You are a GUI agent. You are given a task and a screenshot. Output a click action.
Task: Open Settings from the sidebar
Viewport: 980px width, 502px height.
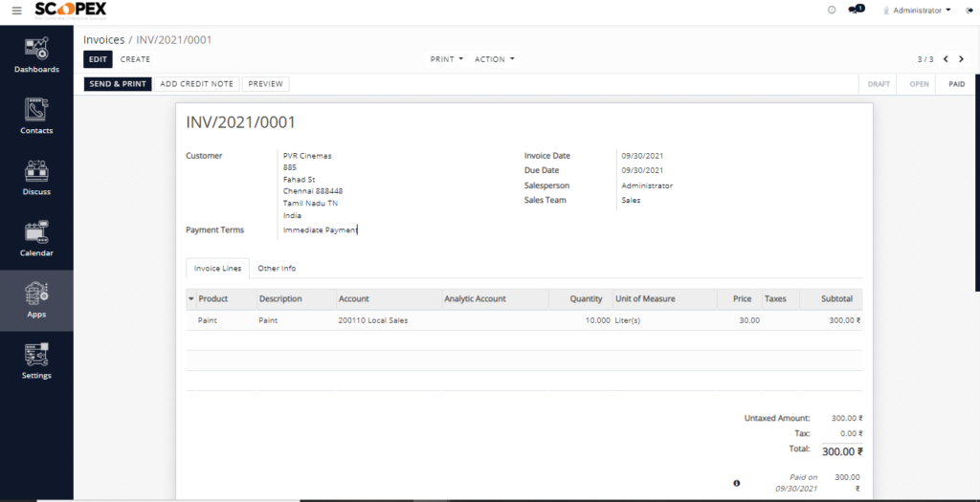pyautogui.click(x=36, y=361)
